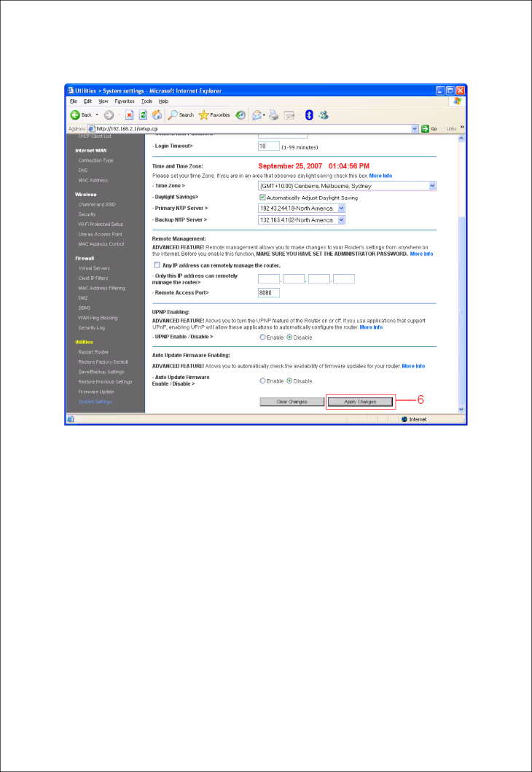Open the Favorites menu in the menu bar

[x=125, y=101]
